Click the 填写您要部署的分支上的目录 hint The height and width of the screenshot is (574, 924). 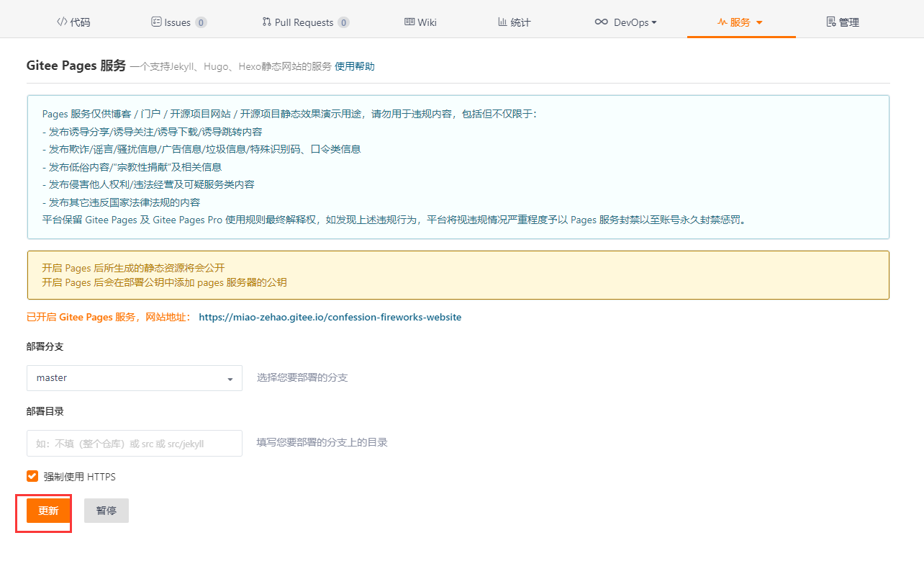pos(322,442)
